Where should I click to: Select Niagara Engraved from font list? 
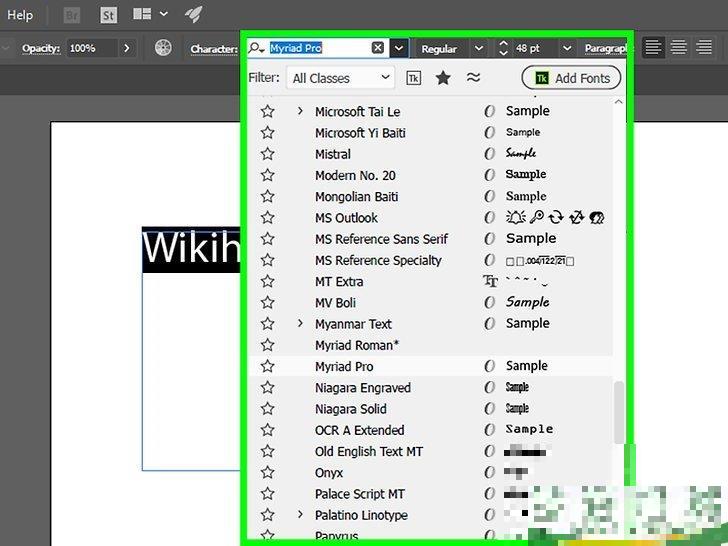[362, 388]
